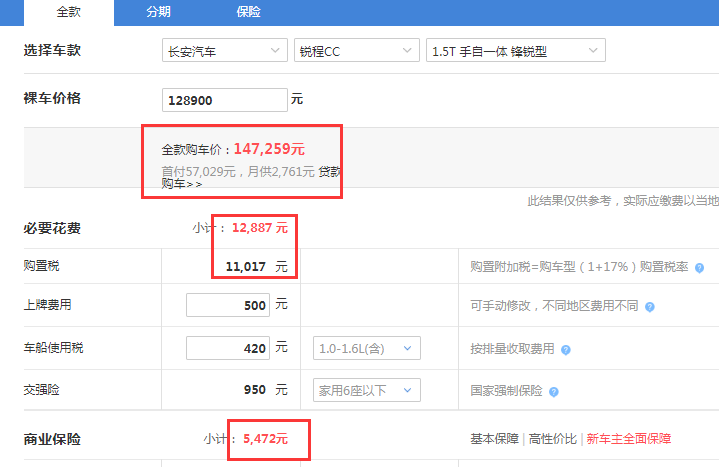
Task: Open the 1.5T 手自一体 锋锐型 trim dropdown
Action: click(x=516, y=50)
